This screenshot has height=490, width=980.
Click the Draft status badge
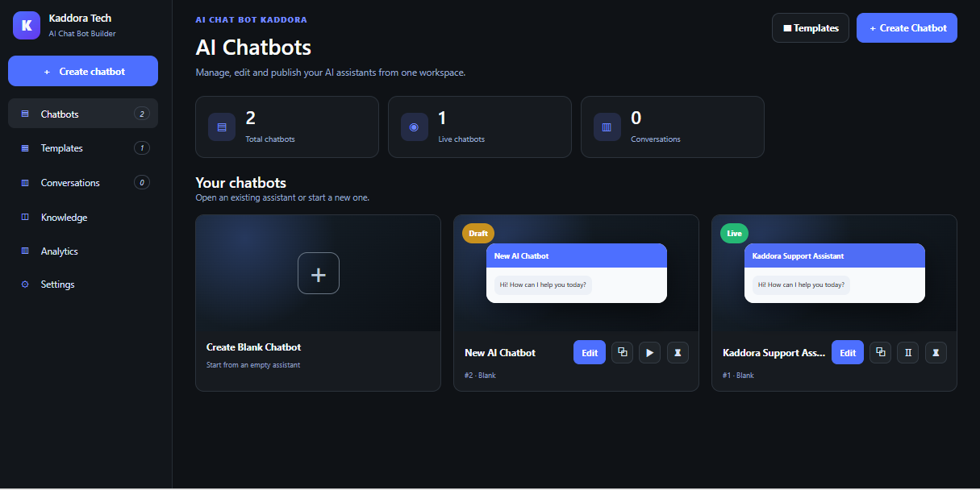point(478,234)
